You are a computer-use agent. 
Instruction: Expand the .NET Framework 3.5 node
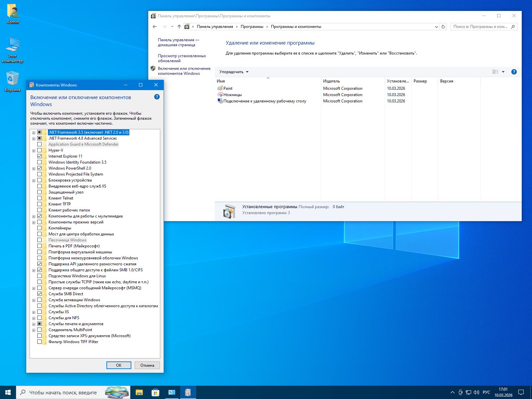pyautogui.click(x=34, y=133)
